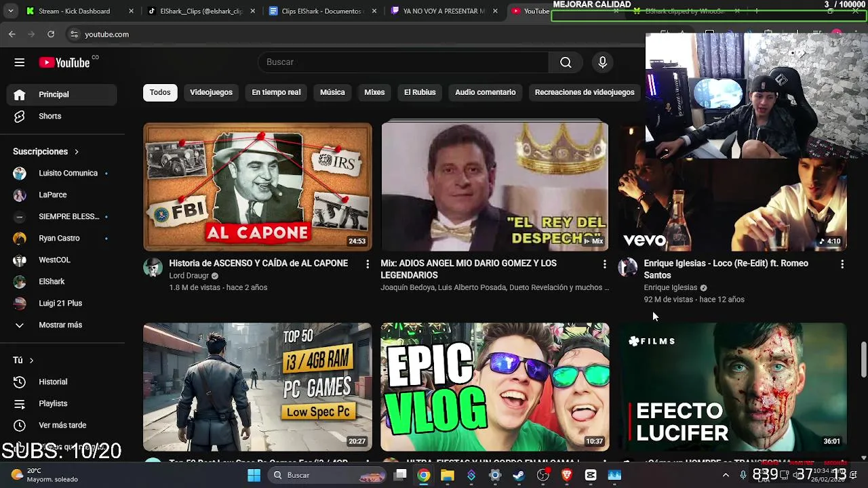868x488 pixels.
Task: Open the Luigi 21 Plus subscription
Action: tap(62, 303)
